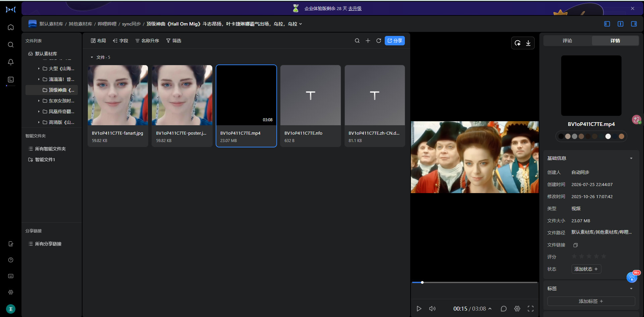Open comment bubble icon in player controls
The width and height of the screenshot is (644, 317).
point(503,309)
